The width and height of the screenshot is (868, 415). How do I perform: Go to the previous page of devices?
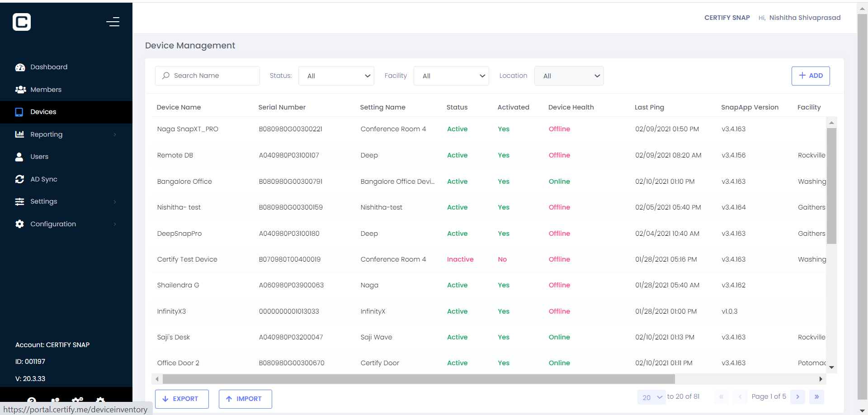tap(740, 397)
